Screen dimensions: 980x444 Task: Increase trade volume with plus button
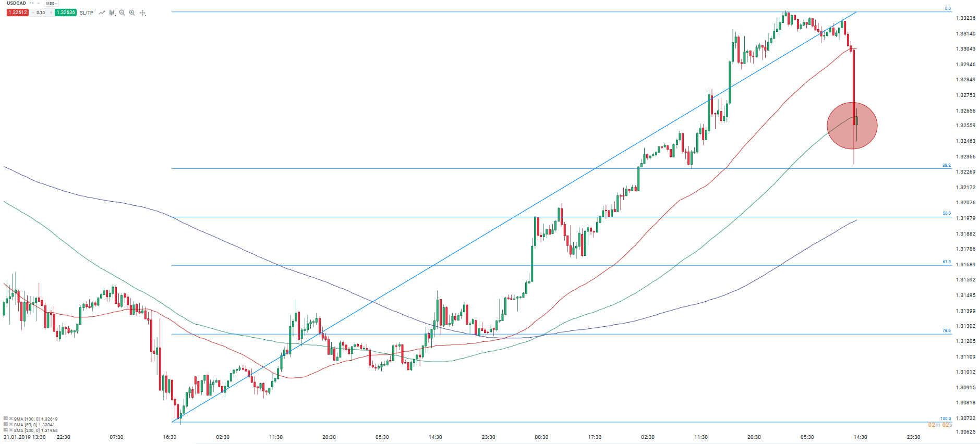[51, 13]
